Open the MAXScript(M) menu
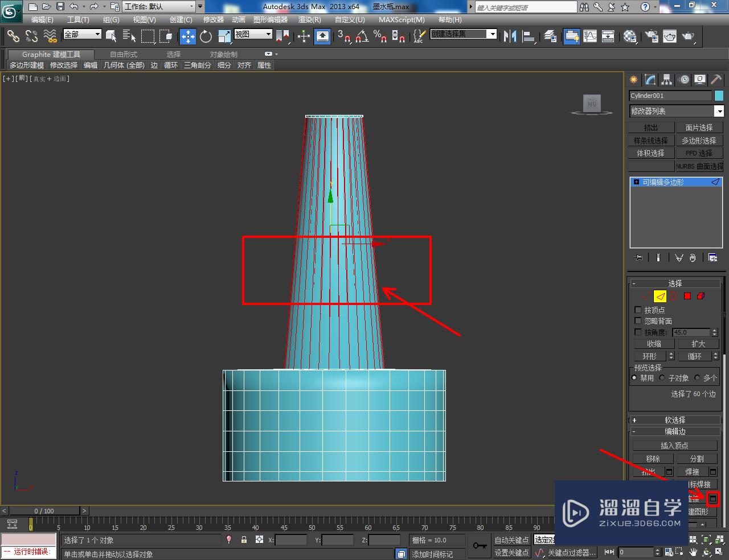 pyautogui.click(x=402, y=19)
